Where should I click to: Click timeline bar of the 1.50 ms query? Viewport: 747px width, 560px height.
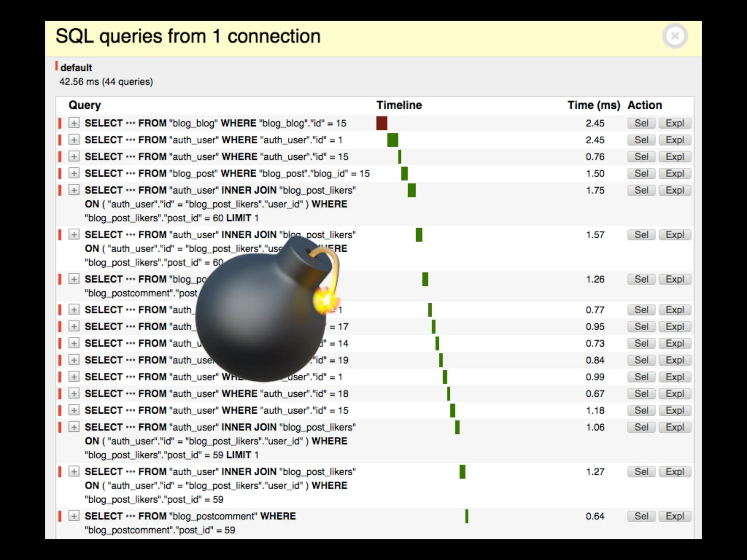[x=405, y=174]
